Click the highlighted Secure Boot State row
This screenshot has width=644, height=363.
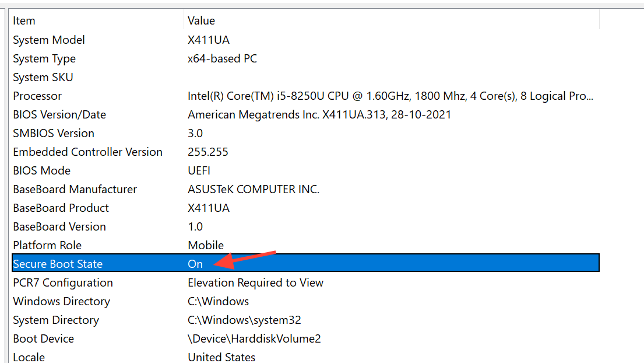58,264
